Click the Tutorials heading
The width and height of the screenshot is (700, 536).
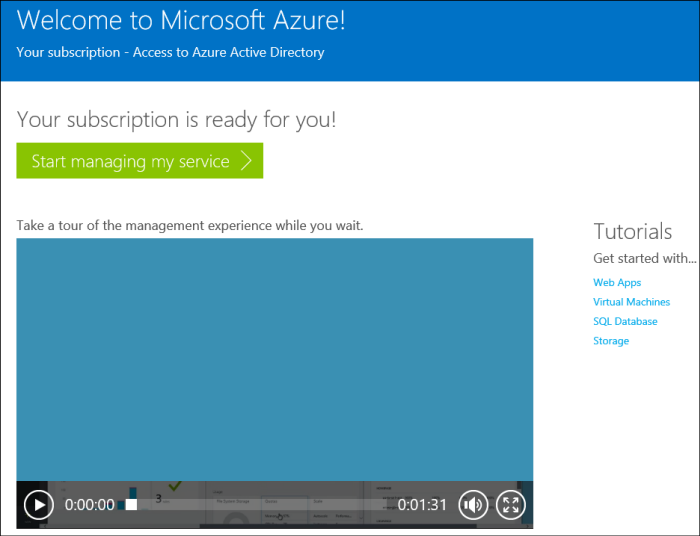pyautogui.click(x=633, y=232)
